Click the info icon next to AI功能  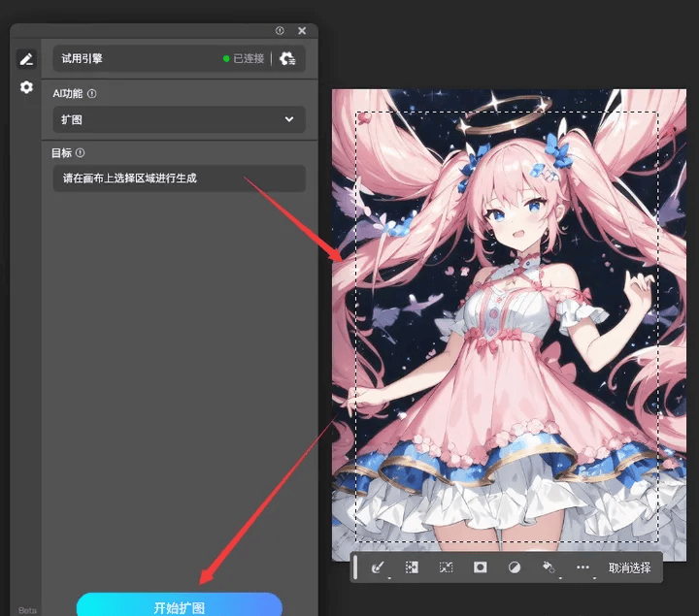point(92,93)
